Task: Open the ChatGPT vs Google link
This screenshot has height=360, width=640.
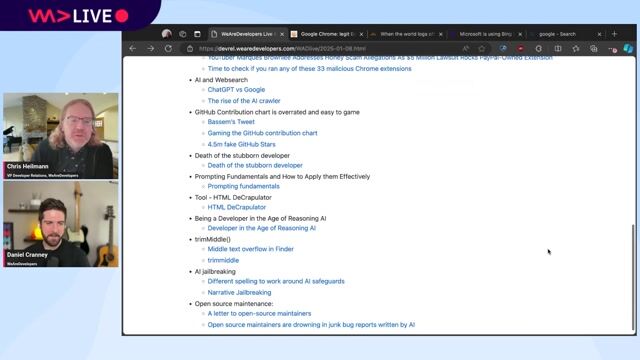Action: coord(236,89)
